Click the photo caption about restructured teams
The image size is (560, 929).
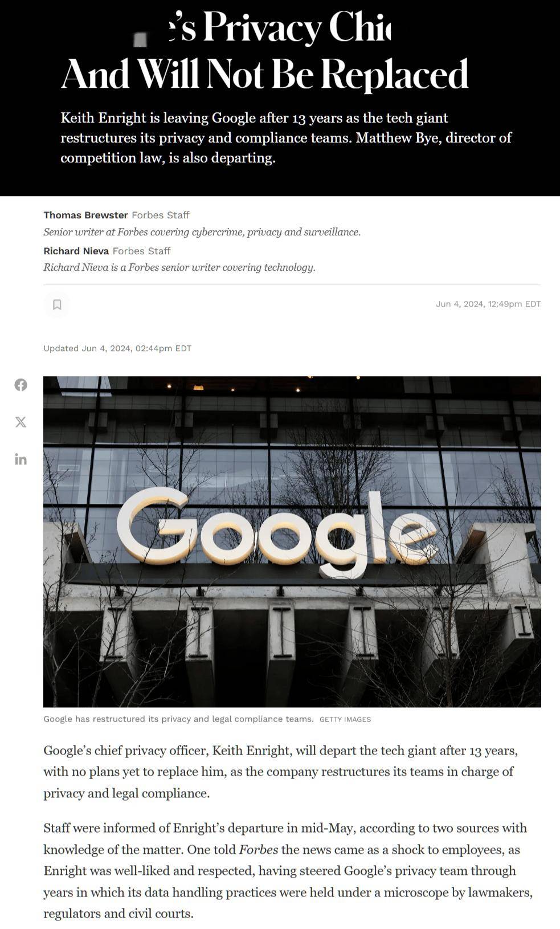178,719
